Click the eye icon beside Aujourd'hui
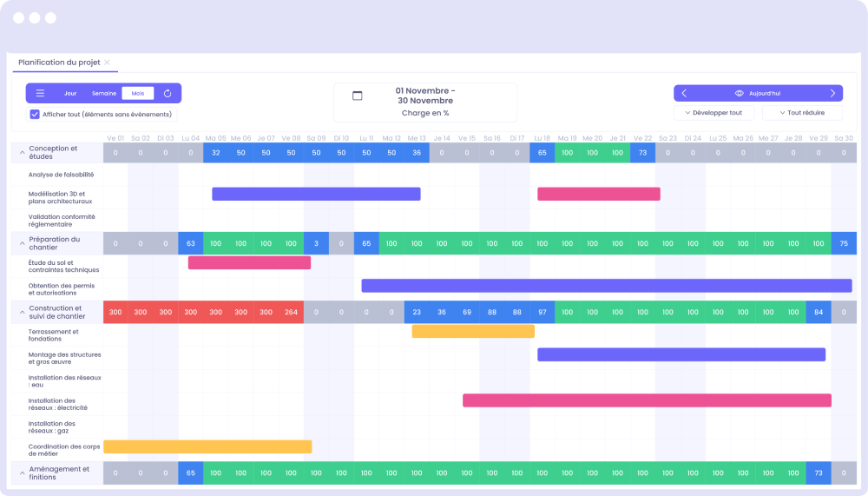This screenshot has width=868, height=496. click(740, 93)
